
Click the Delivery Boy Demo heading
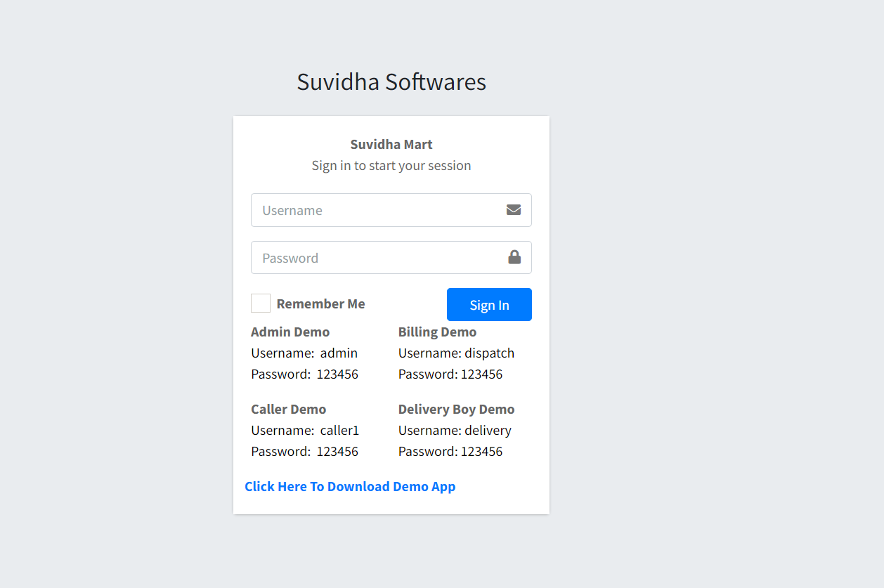pyautogui.click(x=456, y=409)
